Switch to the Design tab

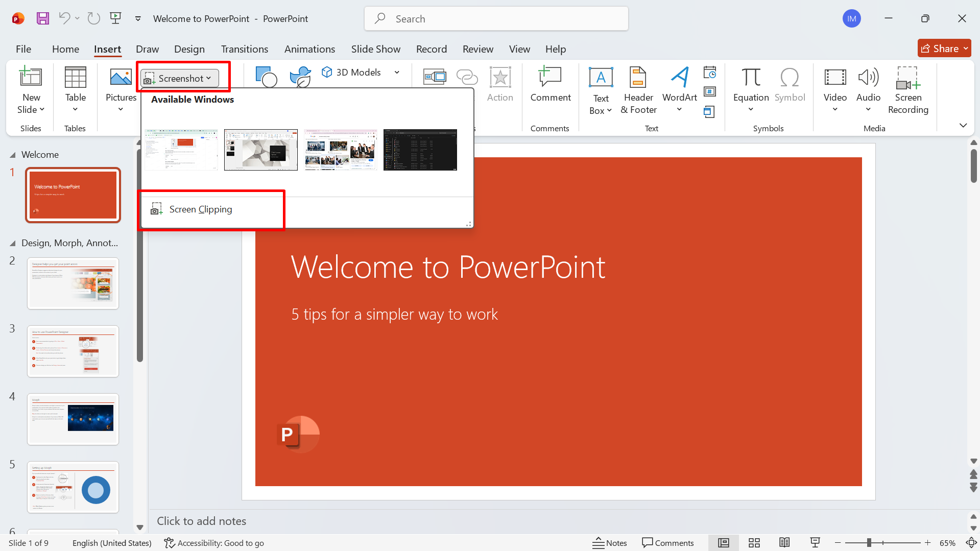pyautogui.click(x=189, y=49)
